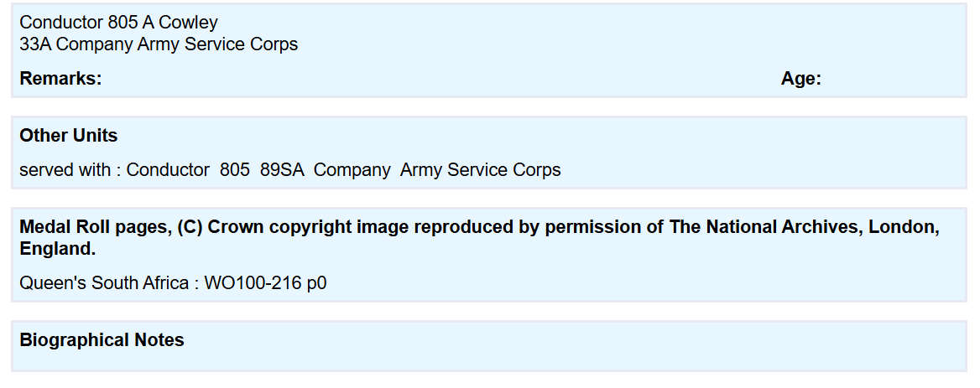Click the blank field right of "Age:"
This screenshot has width=980, height=388.
point(889,79)
